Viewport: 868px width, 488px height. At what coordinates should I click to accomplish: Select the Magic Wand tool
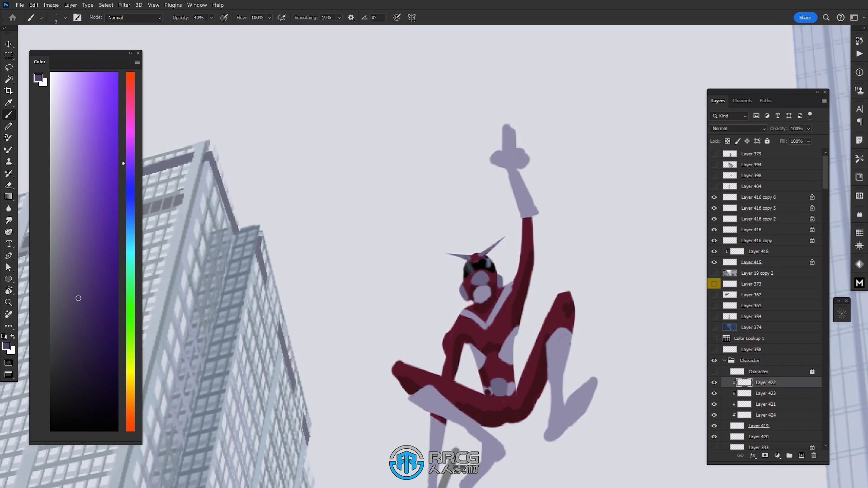click(x=9, y=79)
